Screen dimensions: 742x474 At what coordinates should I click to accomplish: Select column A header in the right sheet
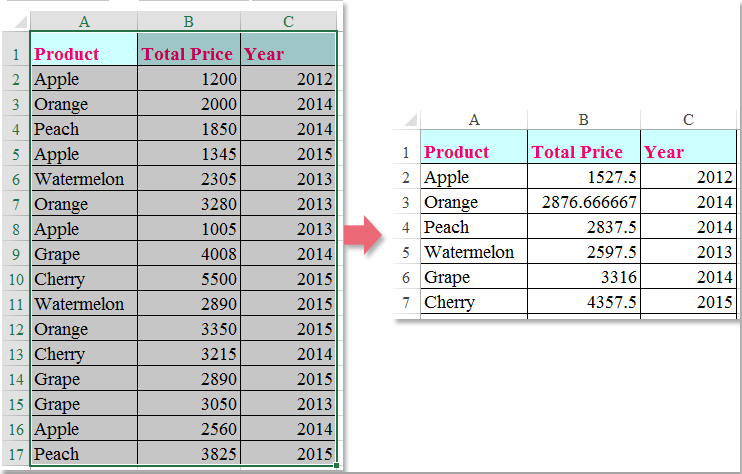tap(474, 119)
